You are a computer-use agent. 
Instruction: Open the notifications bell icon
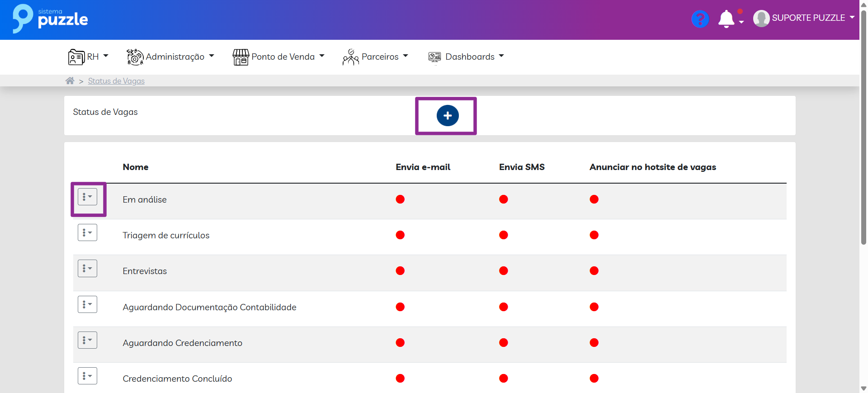[726, 19]
